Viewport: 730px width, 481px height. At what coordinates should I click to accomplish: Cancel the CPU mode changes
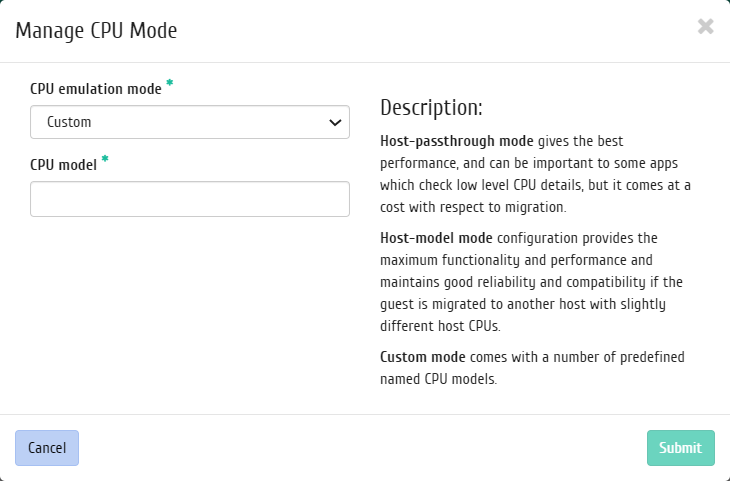[47, 448]
